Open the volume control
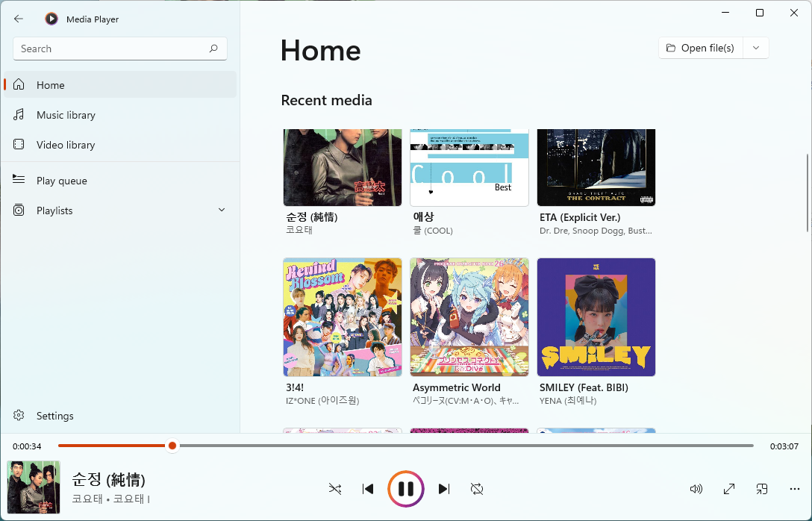This screenshot has width=812, height=521. (696, 489)
